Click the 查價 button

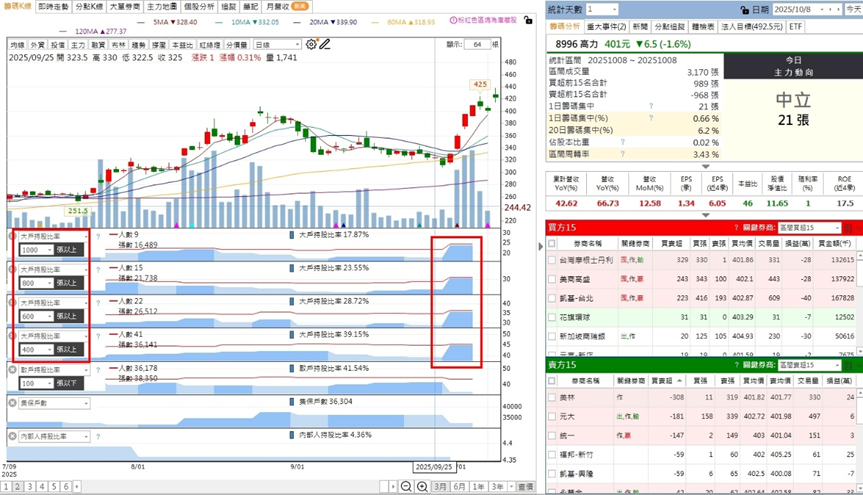click(526, 487)
